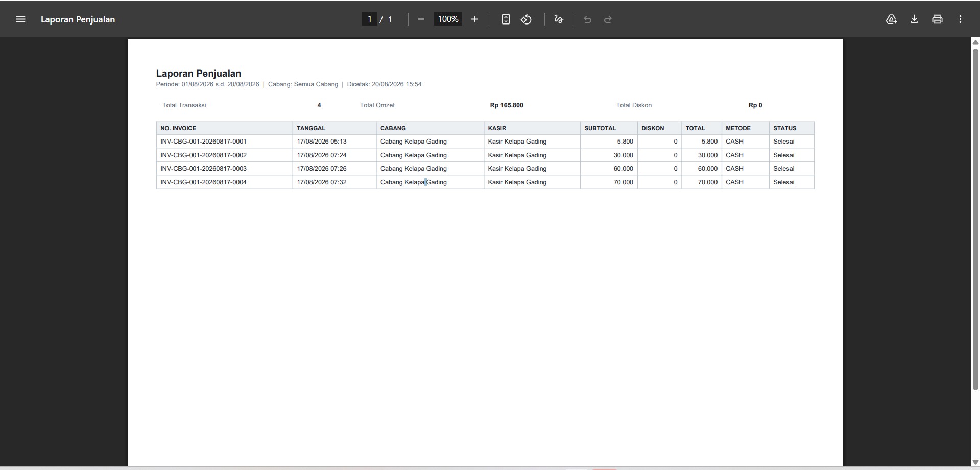The height and width of the screenshot is (470, 980).
Task: Rotate the document counterclockwise
Action: pos(526,19)
